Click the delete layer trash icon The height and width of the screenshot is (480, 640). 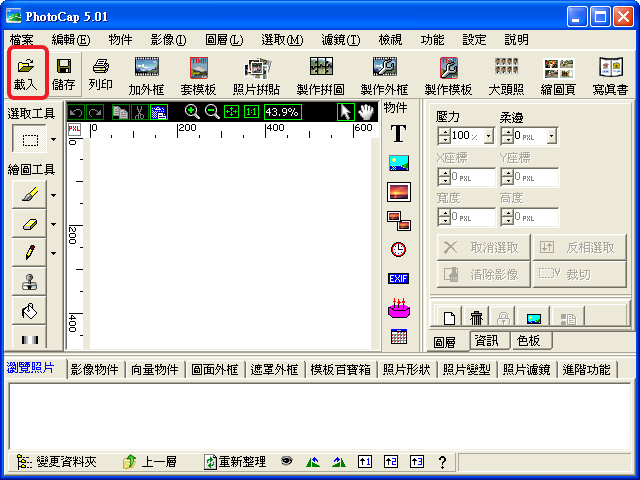(x=476, y=317)
